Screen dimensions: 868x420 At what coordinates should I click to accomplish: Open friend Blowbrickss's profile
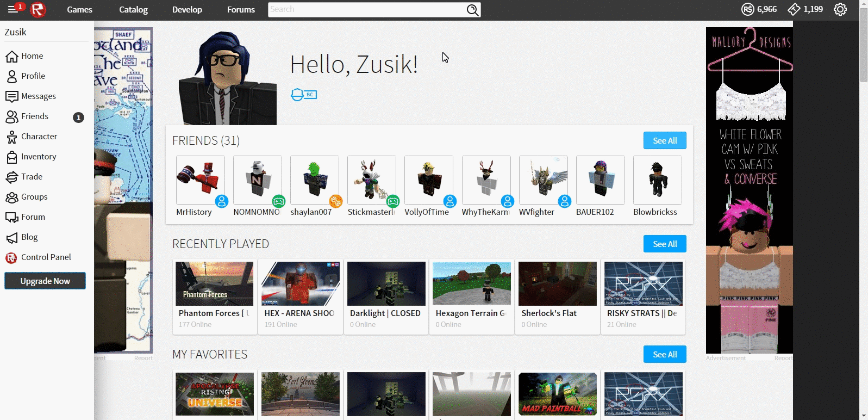coord(658,187)
